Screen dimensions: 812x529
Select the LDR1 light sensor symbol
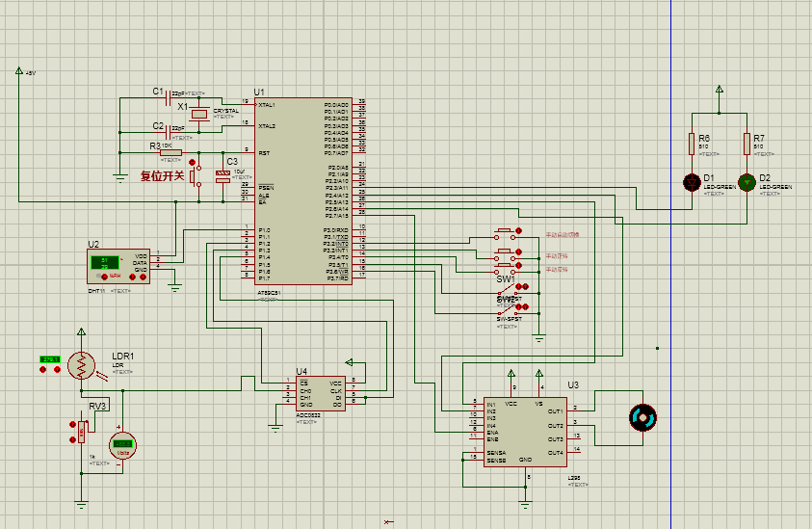pyautogui.click(x=83, y=365)
